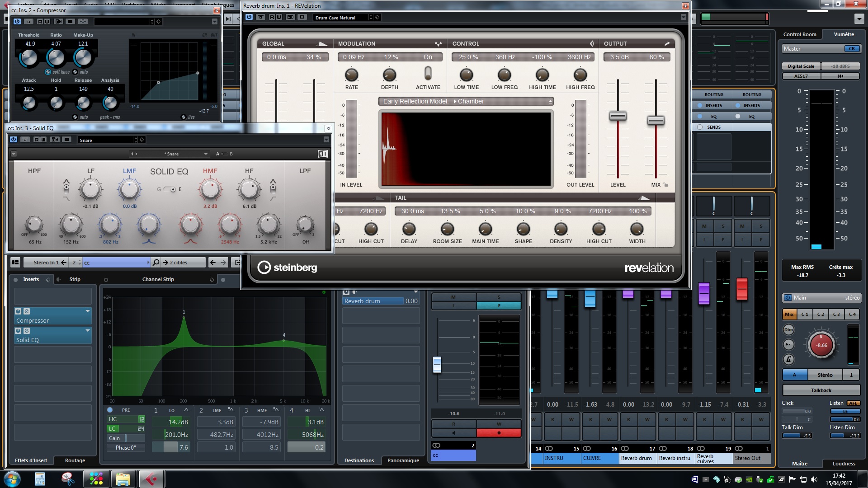Open the Solid EQ insert editor (e icon)

tap(27, 331)
